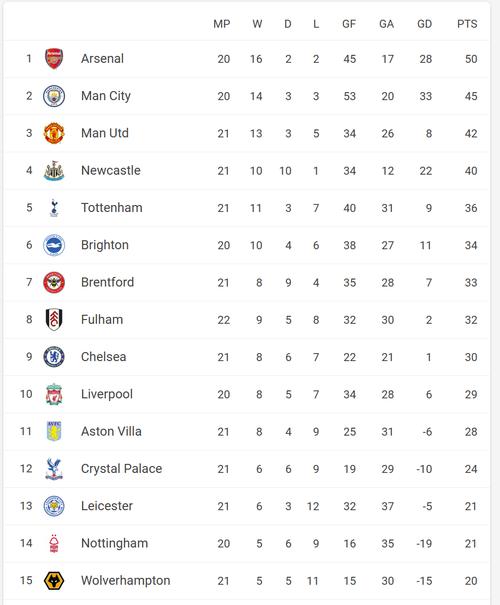Viewport: 500px width, 605px height.
Task: Click the Arsenal club crest
Action: pyautogui.click(x=54, y=59)
